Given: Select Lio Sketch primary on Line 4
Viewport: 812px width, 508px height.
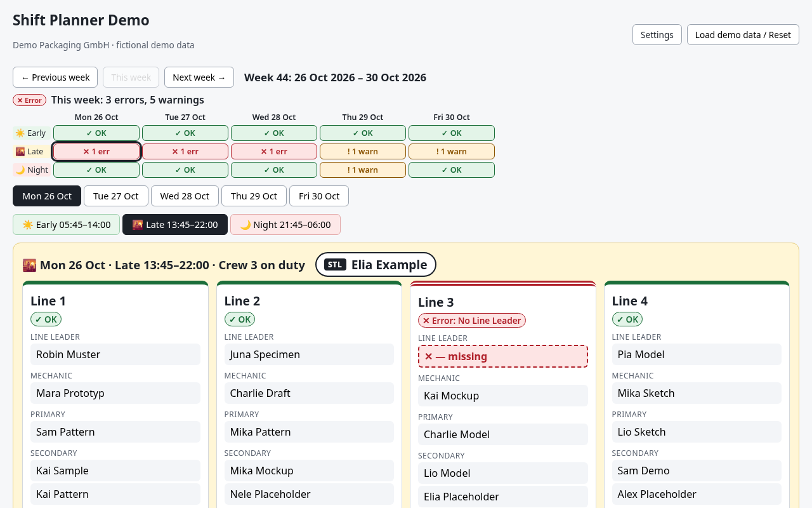Looking at the screenshot, I should 697,432.
